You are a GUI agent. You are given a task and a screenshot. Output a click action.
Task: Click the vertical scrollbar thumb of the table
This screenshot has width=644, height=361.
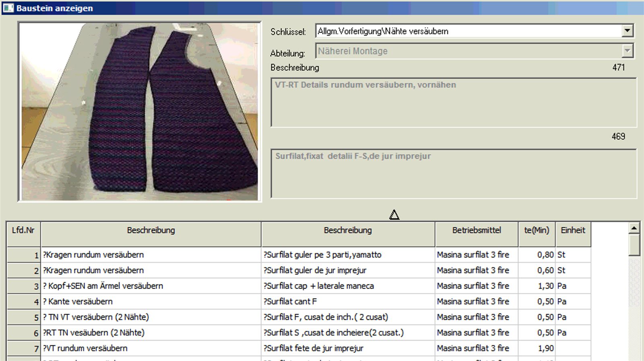(634, 245)
